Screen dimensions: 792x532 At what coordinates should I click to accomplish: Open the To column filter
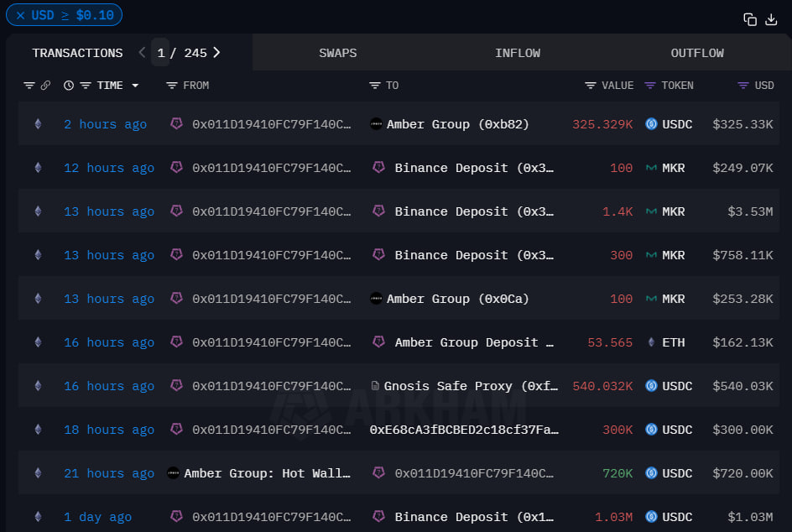pyautogui.click(x=374, y=86)
